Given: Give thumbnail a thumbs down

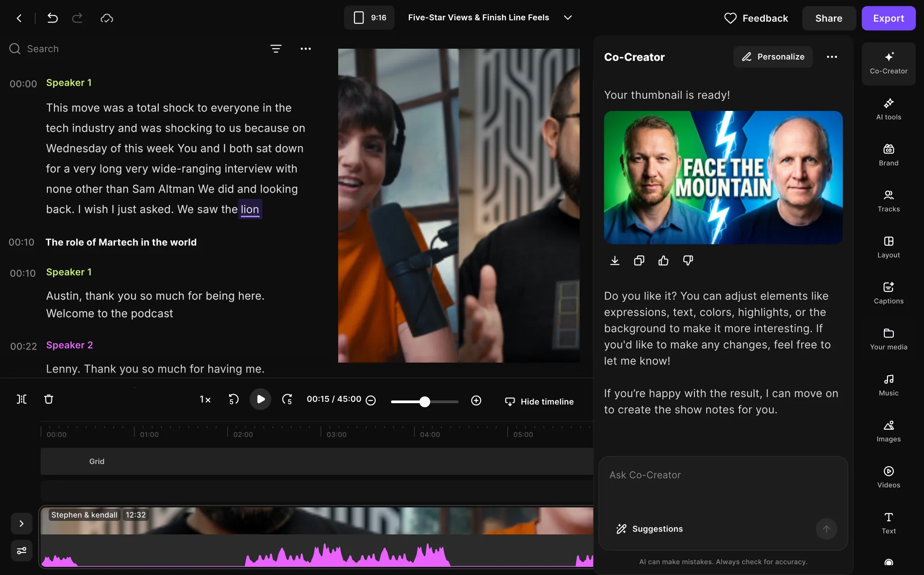Looking at the screenshot, I should (x=688, y=260).
